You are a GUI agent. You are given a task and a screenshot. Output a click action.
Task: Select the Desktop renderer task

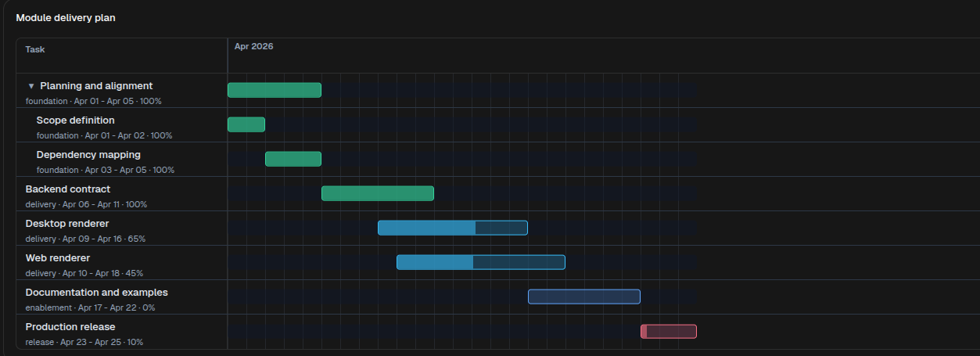point(122,228)
